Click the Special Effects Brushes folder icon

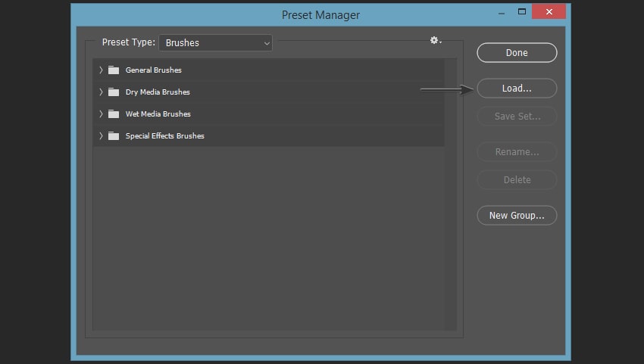click(114, 135)
